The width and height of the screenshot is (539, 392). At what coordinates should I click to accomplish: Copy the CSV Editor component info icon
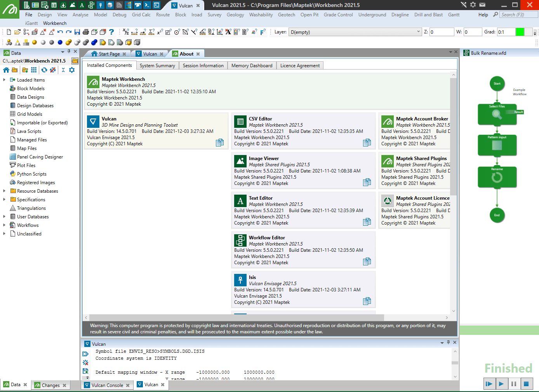[367, 143]
